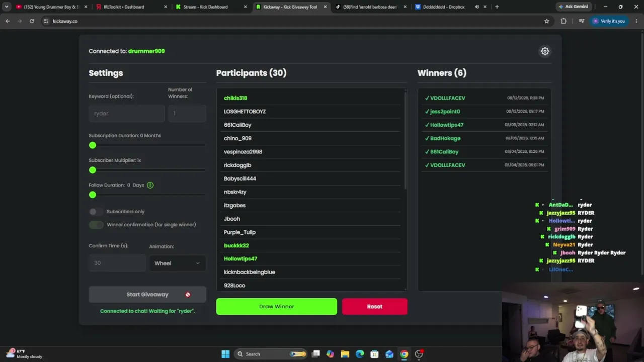
Task: Open the Mail app on the taskbar
Action: (389, 354)
